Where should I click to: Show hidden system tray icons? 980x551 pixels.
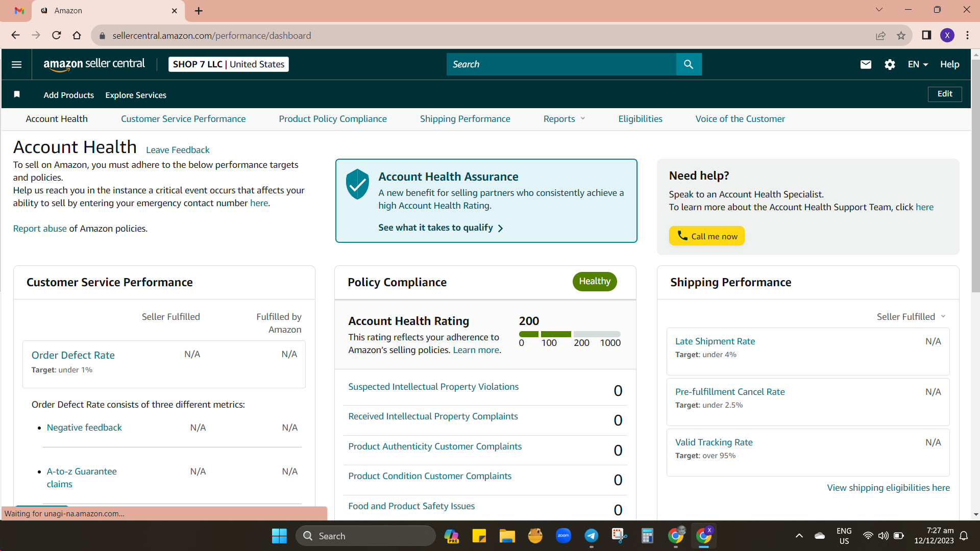(x=799, y=536)
